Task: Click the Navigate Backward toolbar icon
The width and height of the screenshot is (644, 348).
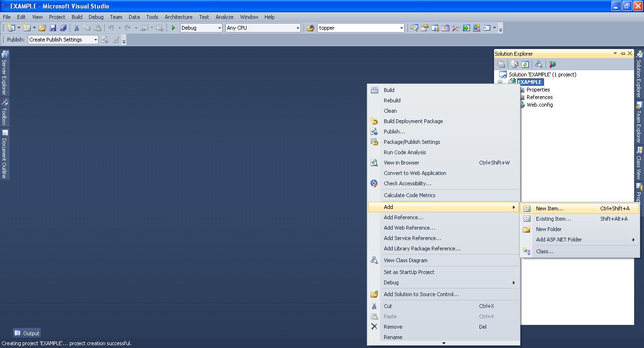Action: coord(145,28)
